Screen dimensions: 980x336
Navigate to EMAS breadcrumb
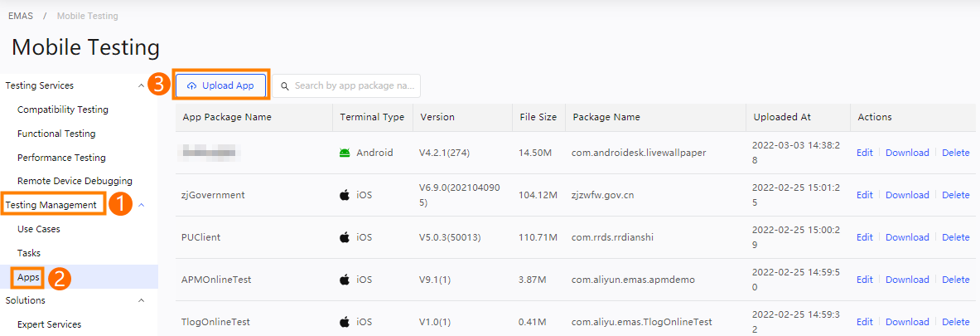21,16
